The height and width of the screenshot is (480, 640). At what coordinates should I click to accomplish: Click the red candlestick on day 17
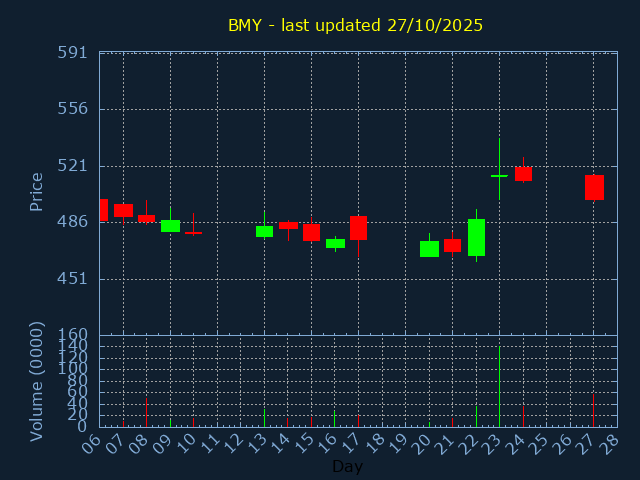[x=358, y=228]
